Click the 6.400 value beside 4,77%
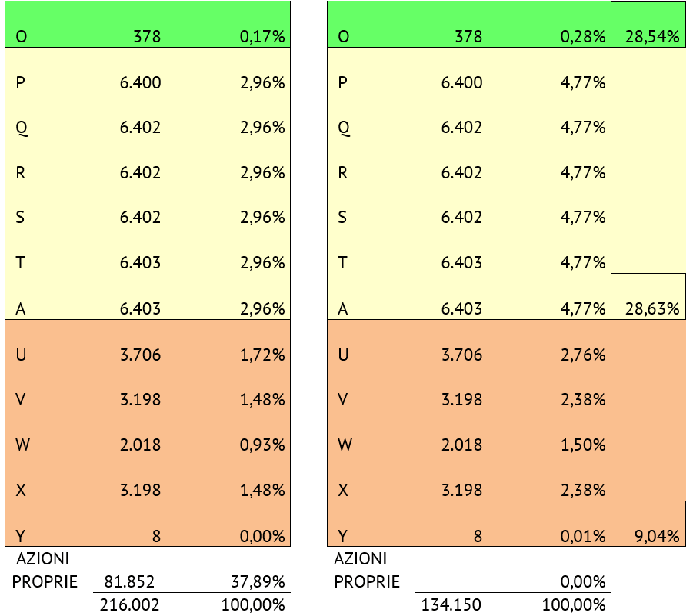 tap(462, 82)
